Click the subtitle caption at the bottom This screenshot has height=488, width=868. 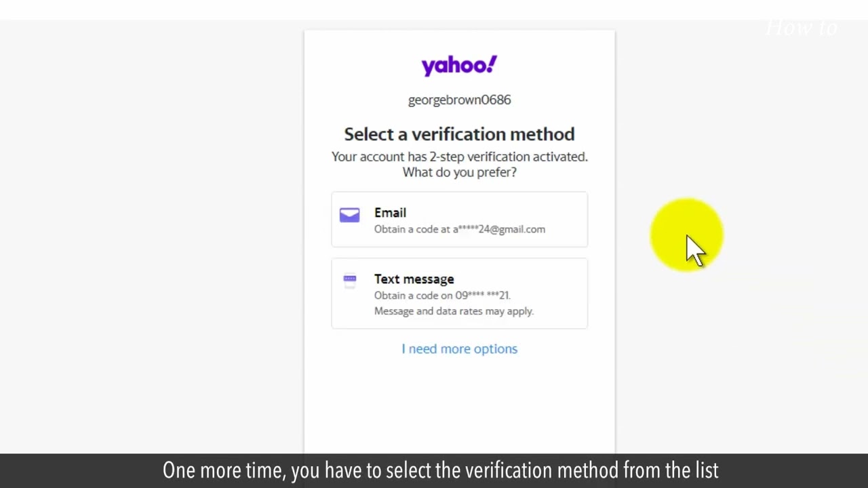(x=440, y=470)
